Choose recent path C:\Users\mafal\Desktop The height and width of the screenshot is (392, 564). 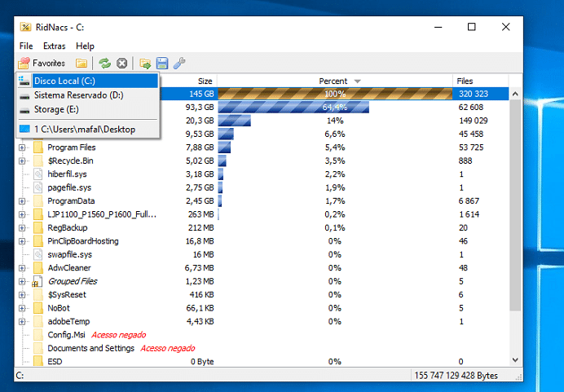coord(88,130)
